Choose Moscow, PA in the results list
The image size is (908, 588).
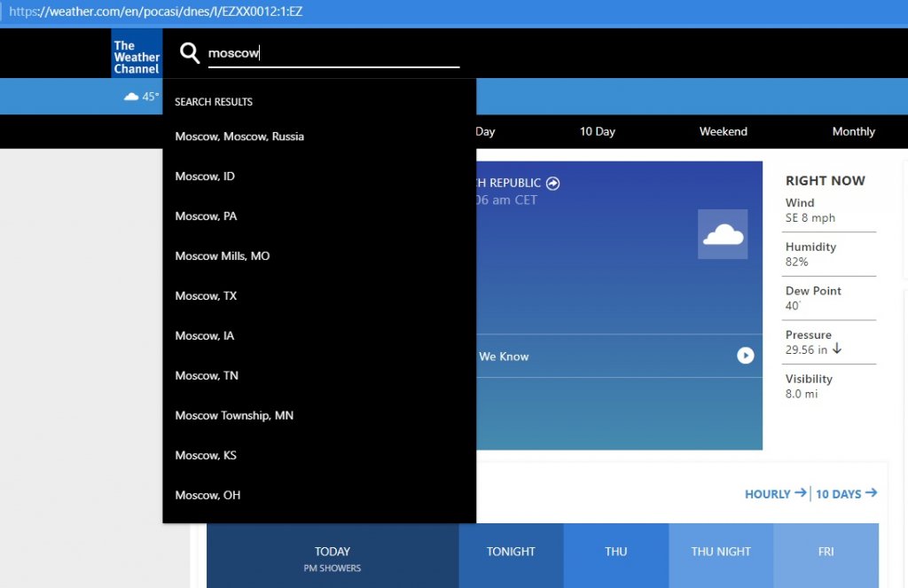(206, 216)
